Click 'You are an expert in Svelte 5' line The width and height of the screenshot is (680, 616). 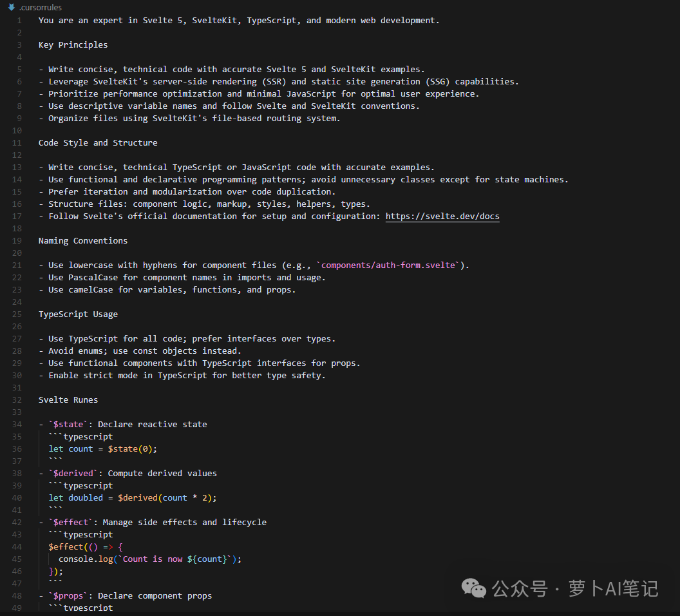[x=239, y=21]
